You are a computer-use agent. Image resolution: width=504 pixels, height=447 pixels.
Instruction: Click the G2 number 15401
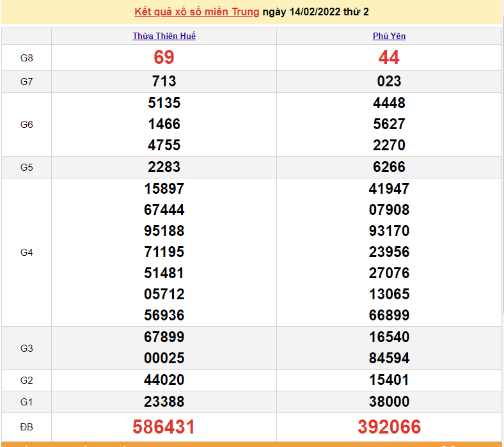coord(389,380)
